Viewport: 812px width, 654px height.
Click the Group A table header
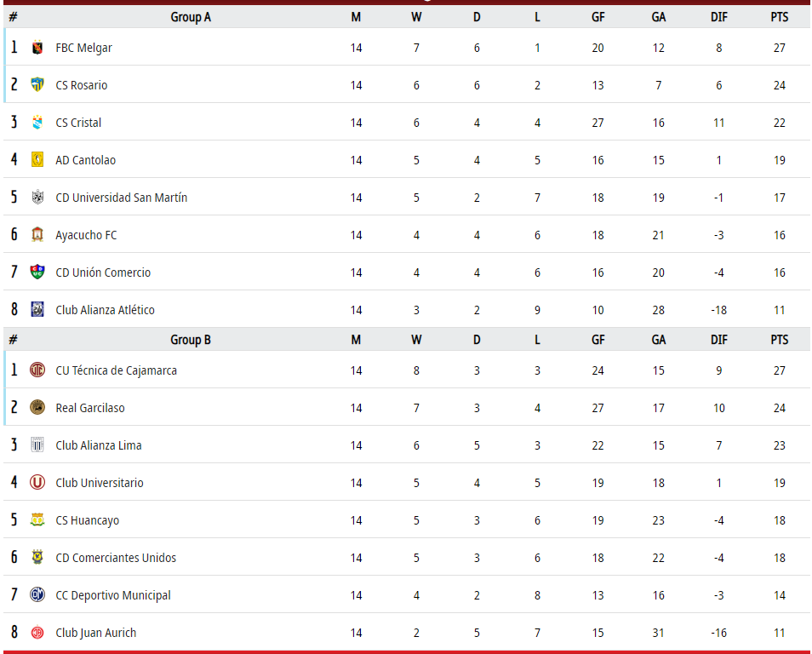191,17
